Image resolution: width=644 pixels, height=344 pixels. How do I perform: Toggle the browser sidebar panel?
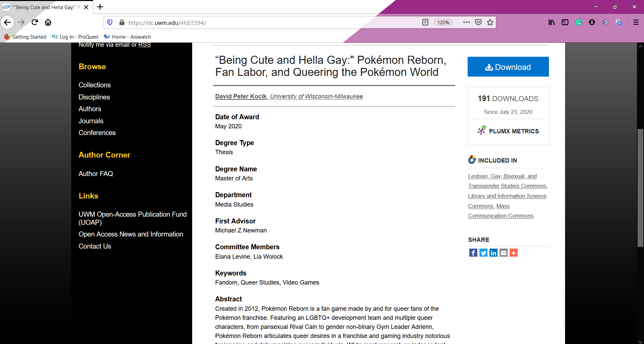pyautogui.click(x=565, y=23)
